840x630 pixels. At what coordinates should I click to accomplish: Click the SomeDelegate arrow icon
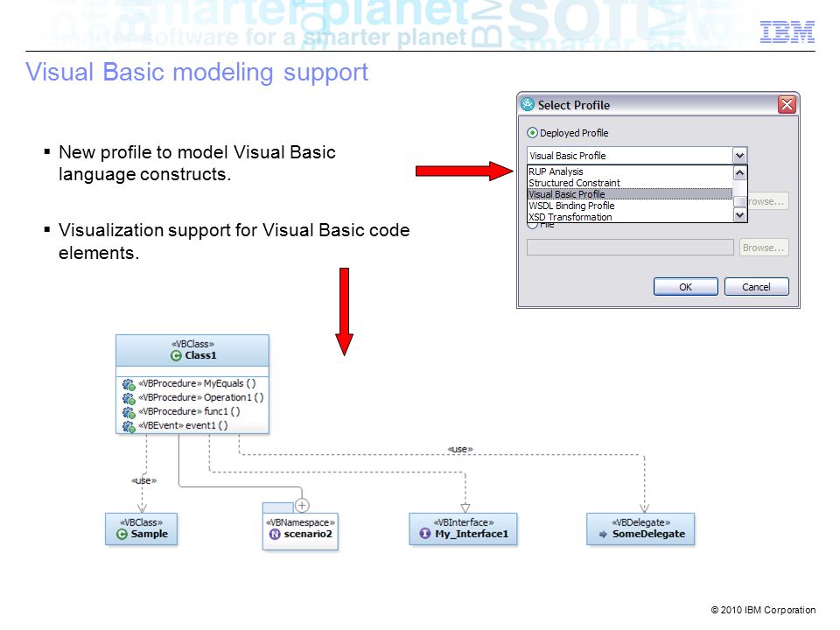tap(603, 534)
